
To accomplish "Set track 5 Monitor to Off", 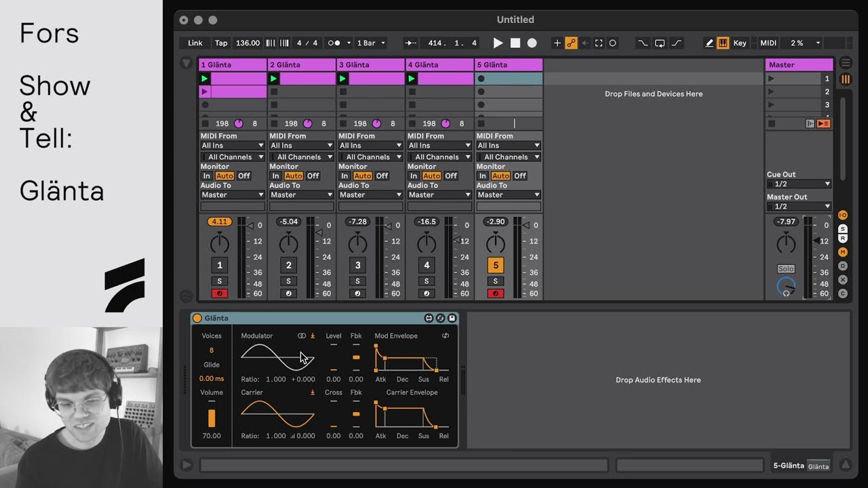I will pos(520,176).
